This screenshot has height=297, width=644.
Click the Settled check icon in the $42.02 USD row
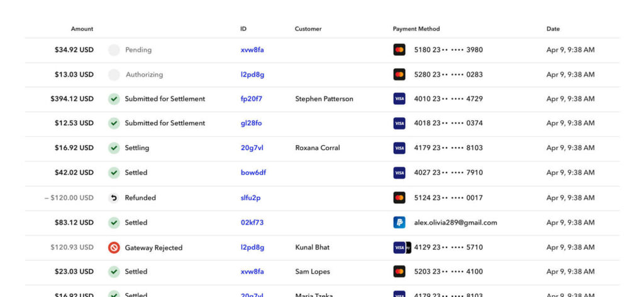tap(114, 173)
